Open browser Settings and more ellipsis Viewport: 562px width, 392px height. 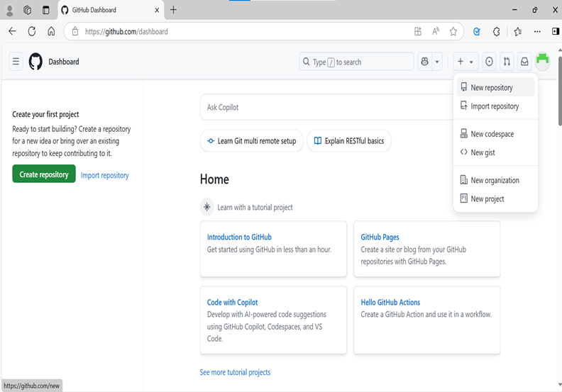coord(537,31)
